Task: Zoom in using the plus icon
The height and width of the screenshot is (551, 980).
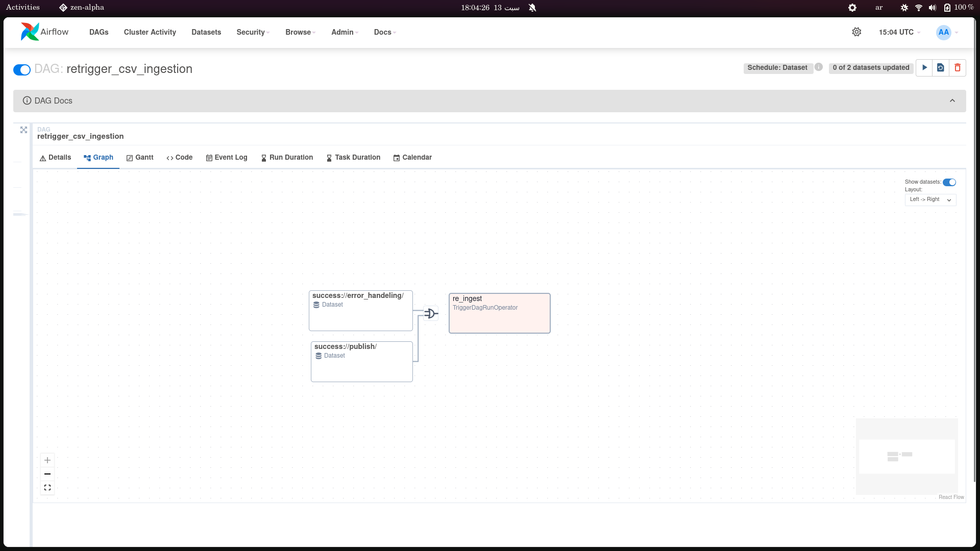Action: tap(47, 460)
